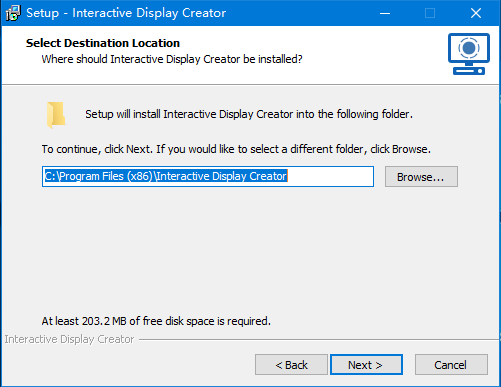Click the 'Setup will install' description text
This screenshot has height=387, width=501.
(x=249, y=114)
